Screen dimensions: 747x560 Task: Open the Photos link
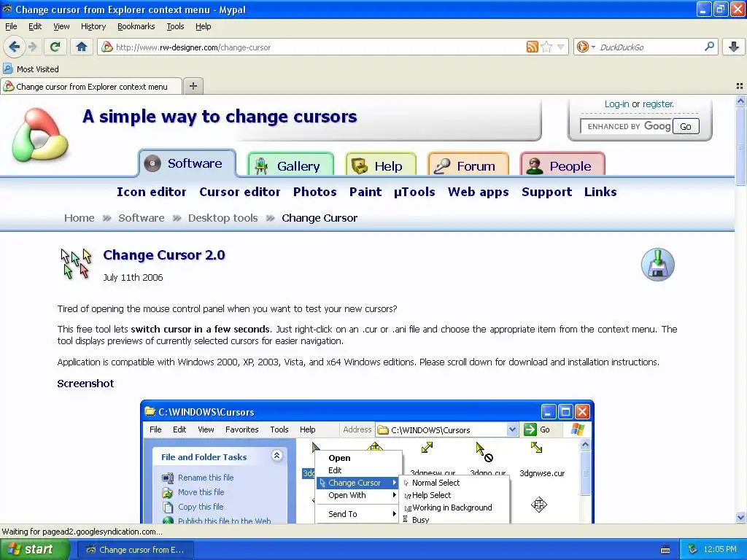click(315, 192)
